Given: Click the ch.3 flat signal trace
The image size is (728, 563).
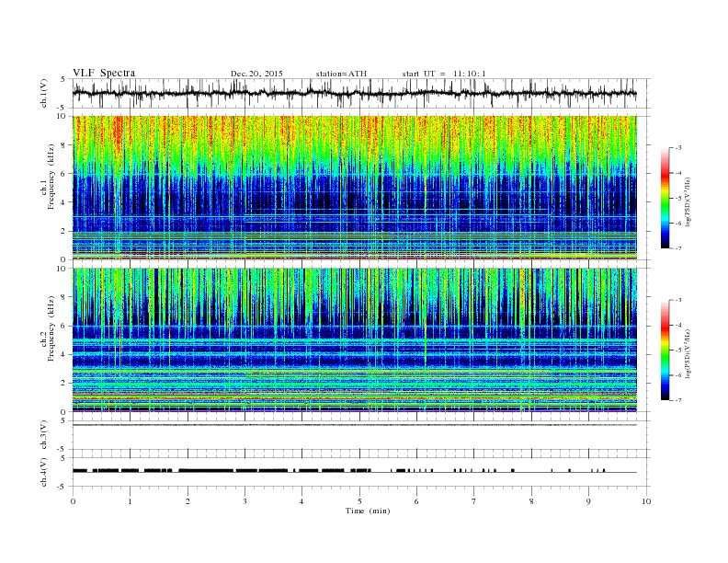Looking at the screenshot, I should (354, 425).
